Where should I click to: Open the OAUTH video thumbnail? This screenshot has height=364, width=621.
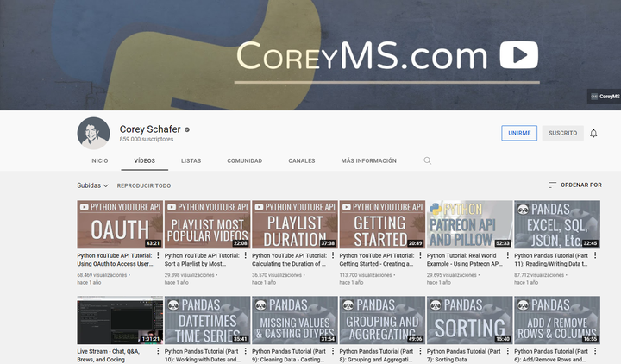[x=120, y=224]
